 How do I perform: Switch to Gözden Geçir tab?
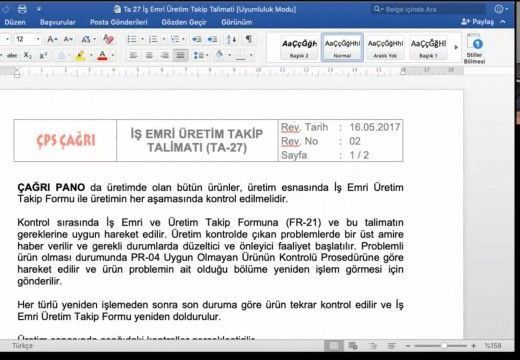[184, 22]
